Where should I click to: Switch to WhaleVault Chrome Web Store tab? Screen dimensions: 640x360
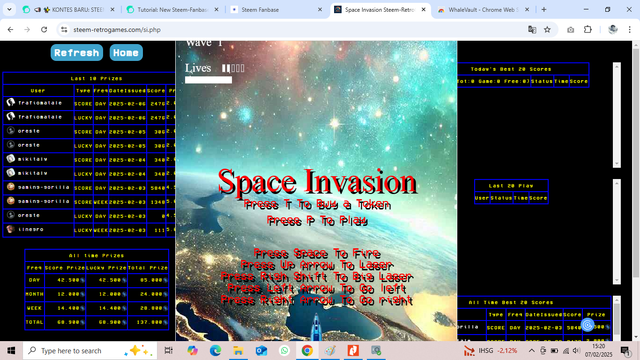tap(484, 9)
